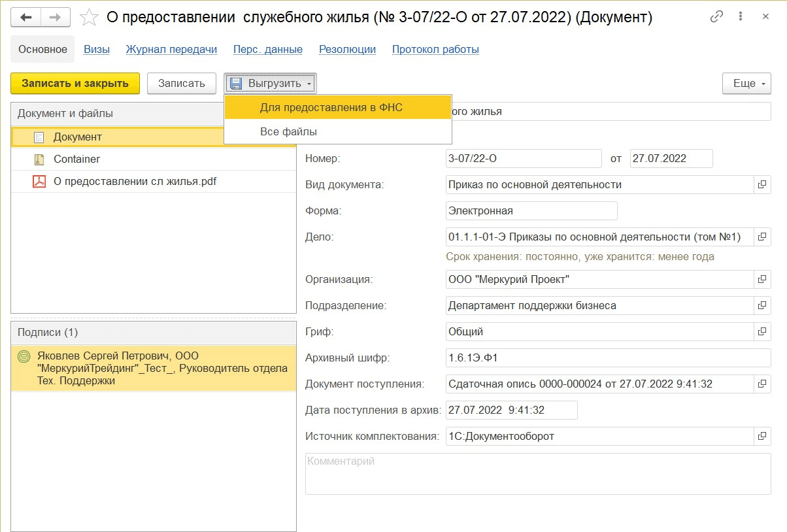Go forward with the right arrow button

pyautogui.click(x=56, y=18)
